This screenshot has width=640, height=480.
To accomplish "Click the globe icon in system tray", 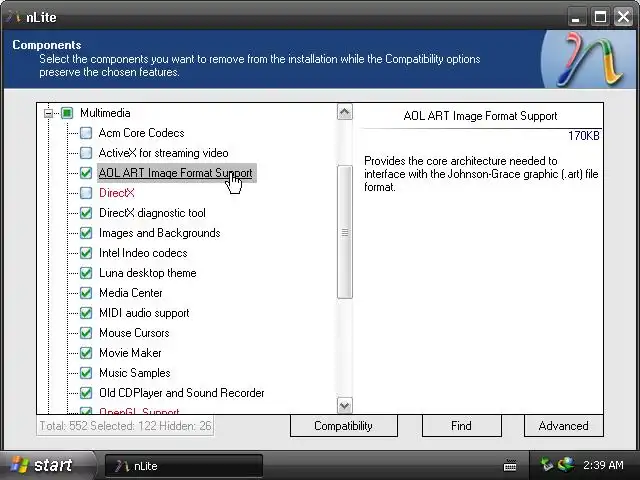I will [566, 464].
